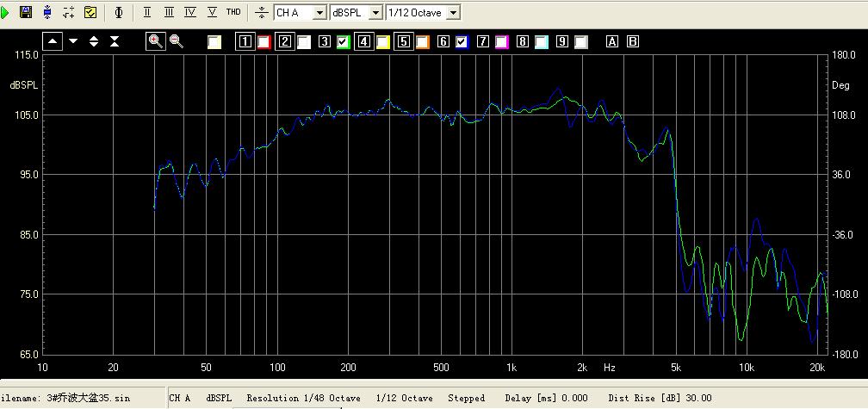Enable the red curve 1 checkbox
868x409 pixels.
[264, 41]
